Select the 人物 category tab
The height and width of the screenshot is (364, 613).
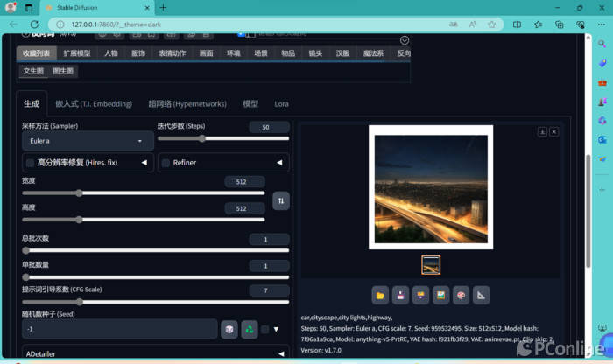point(111,53)
